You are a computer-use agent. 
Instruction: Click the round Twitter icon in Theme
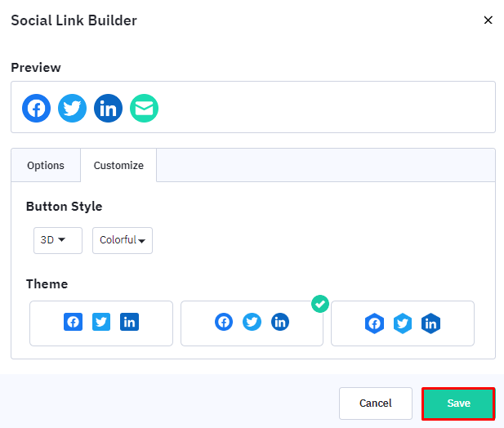click(x=252, y=322)
